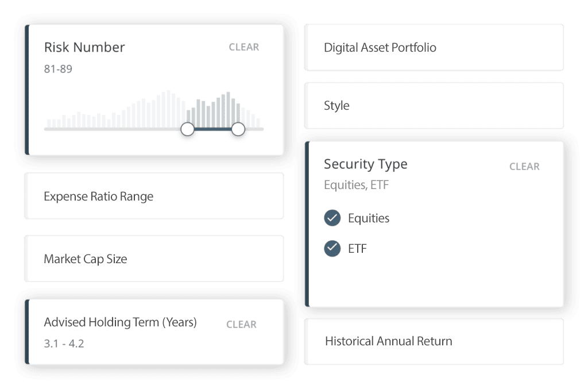Click the left Risk Number slider handle
Screen dimensions: 588x389
tap(188, 129)
